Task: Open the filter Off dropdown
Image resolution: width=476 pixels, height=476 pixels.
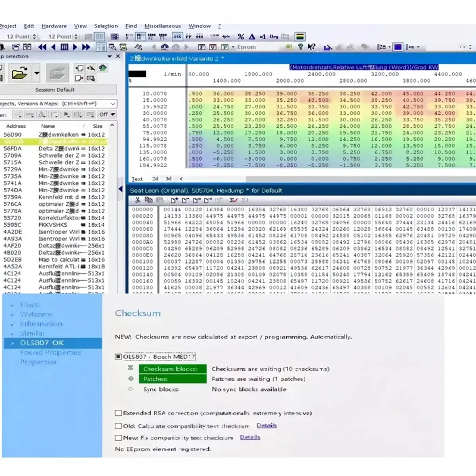Action: click(112, 114)
